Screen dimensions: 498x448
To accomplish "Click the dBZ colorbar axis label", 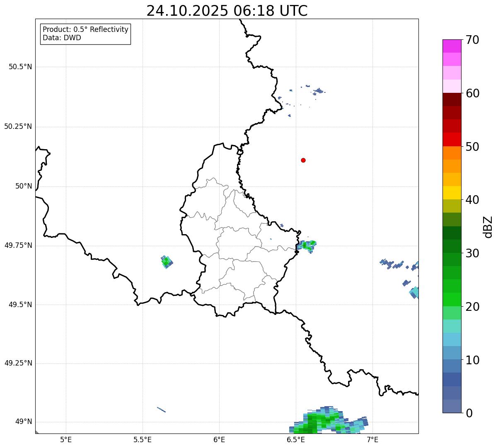I will click(488, 227).
